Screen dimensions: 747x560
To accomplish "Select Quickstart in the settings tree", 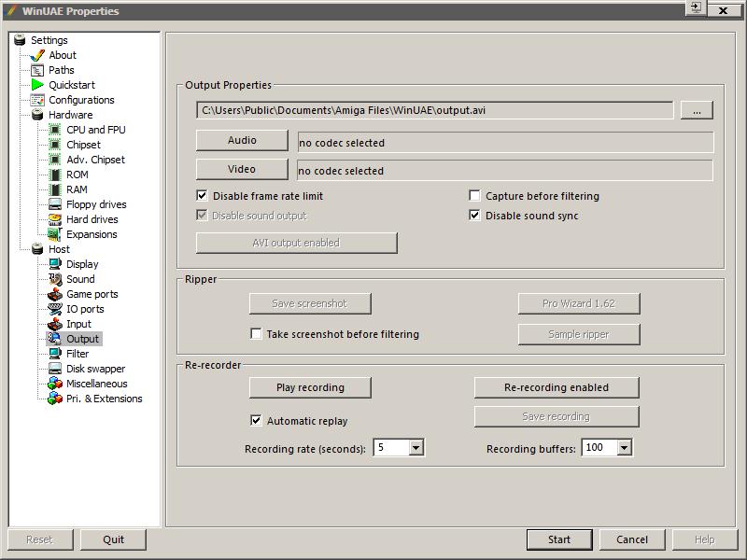I will click(72, 85).
